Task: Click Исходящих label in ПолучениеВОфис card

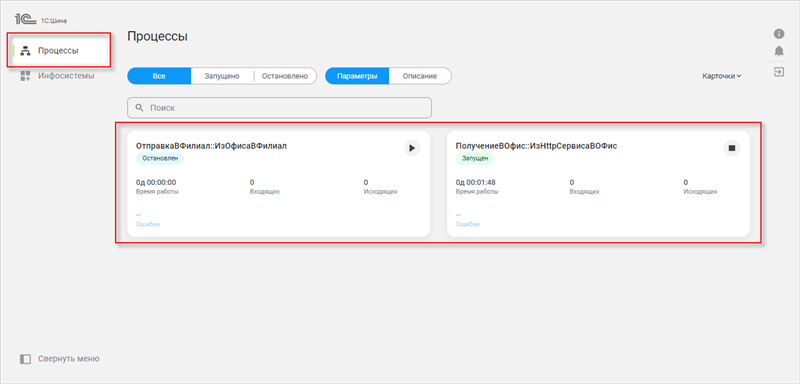Action: 701,192
